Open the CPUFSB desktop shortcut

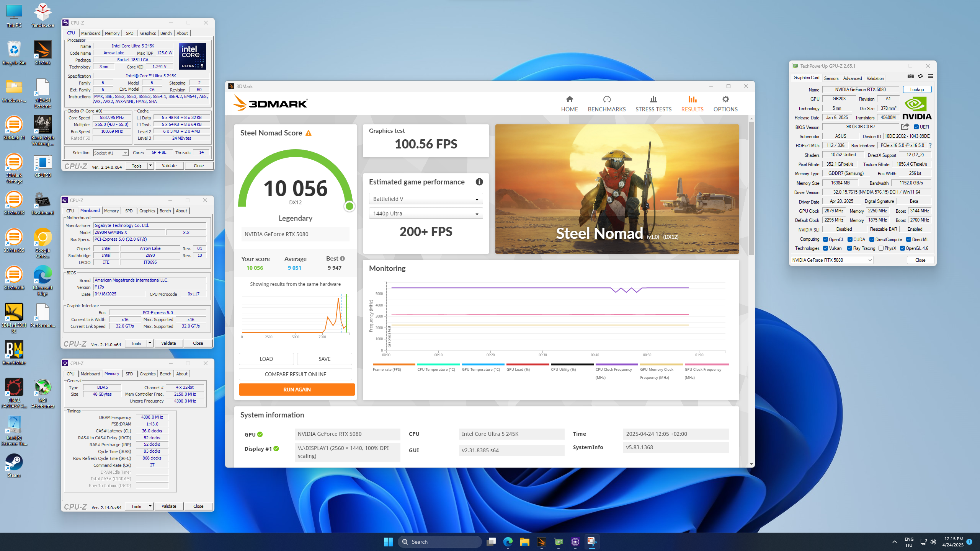[42, 166]
